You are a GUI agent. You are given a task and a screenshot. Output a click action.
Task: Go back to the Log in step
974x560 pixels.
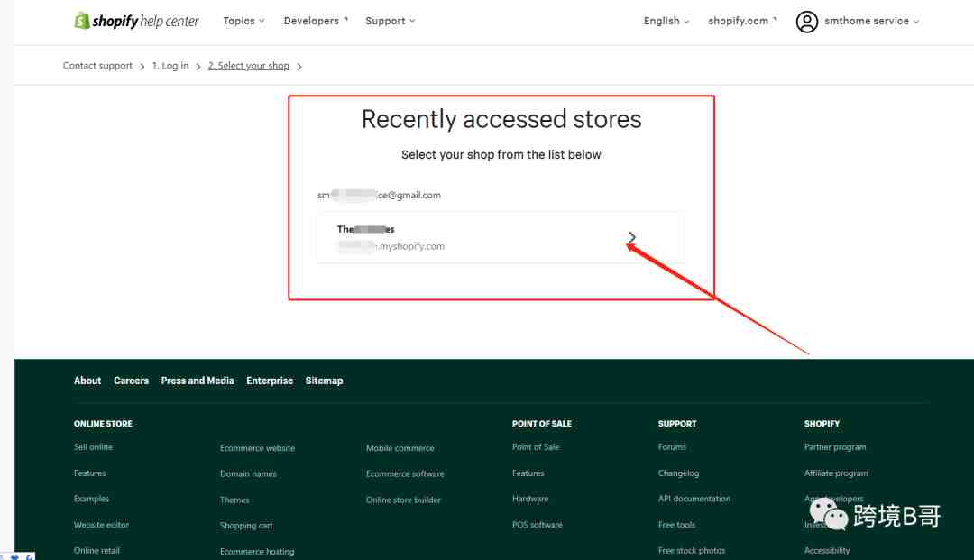tap(170, 66)
